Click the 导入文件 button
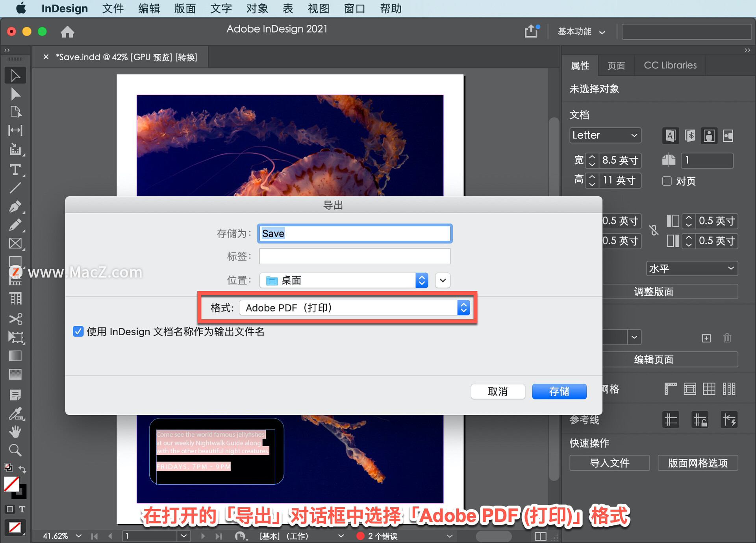756x543 pixels. click(x=610, y=463)
